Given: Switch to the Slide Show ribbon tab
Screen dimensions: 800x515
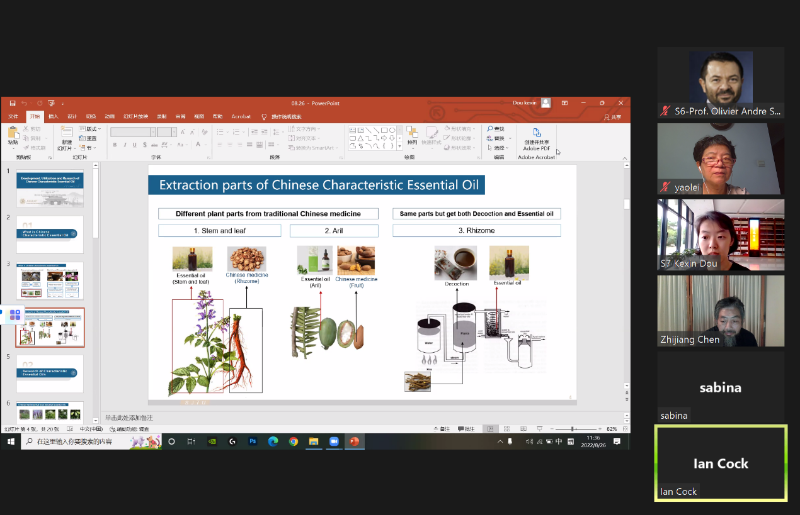Looking at the screenshot, I should point(135,117).
